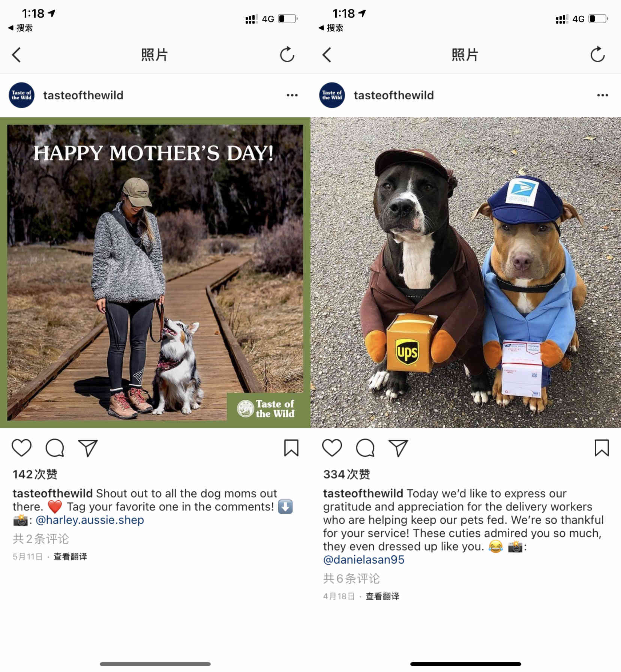
Task: Go back using right screen's arrow
Action: [x=327, y=55]
